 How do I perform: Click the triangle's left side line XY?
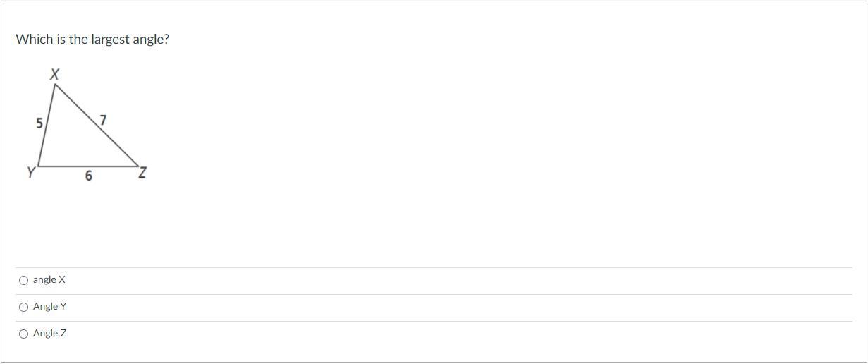pos(47,126)
